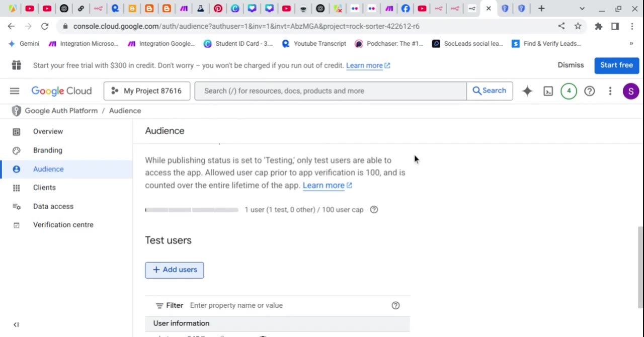The width and height of the screenshot is (644, 337).
Task: Open the Youtube Transcript bookmark
Action: (x=314, y=44)
